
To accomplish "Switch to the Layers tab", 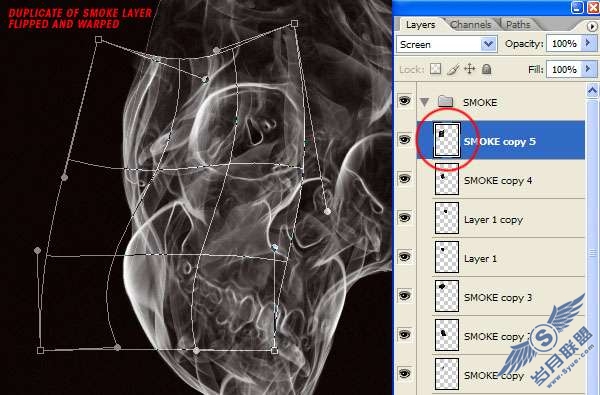I will pyautogui.click(x=421, y=25).
